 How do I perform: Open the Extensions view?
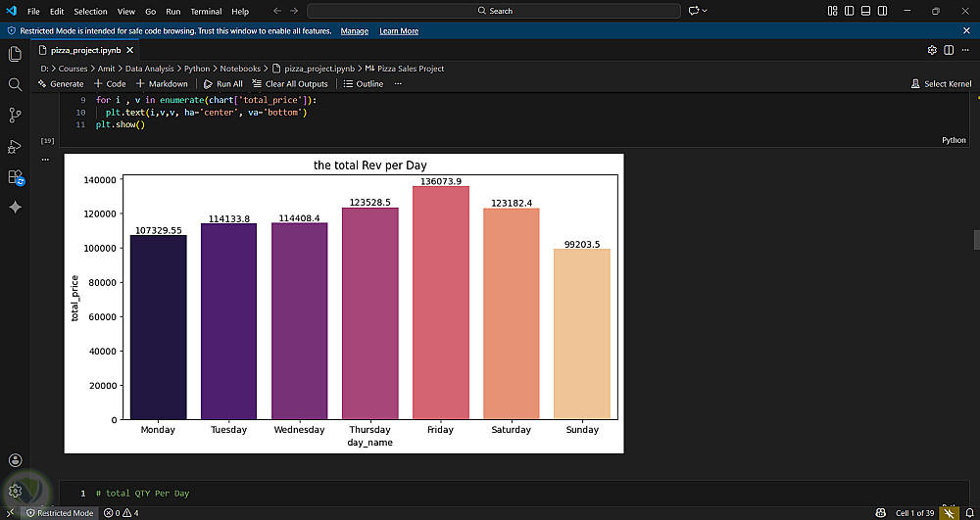click(x=15, y=177)
